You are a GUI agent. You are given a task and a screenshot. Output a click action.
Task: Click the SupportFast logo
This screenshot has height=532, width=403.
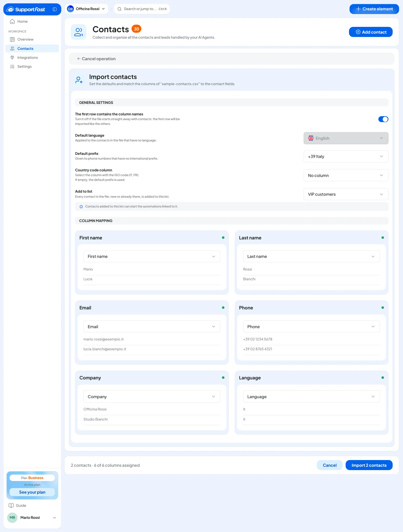(26, 9)
